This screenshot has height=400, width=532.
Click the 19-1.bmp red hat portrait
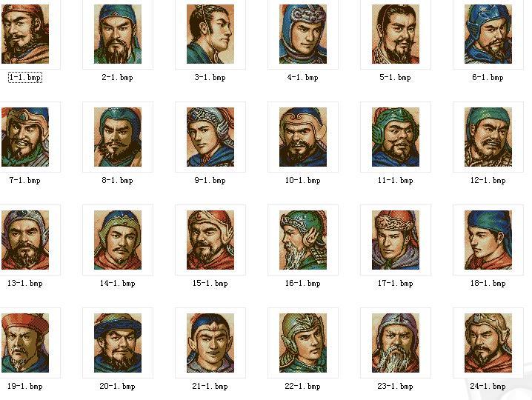(x=25, y=343)
